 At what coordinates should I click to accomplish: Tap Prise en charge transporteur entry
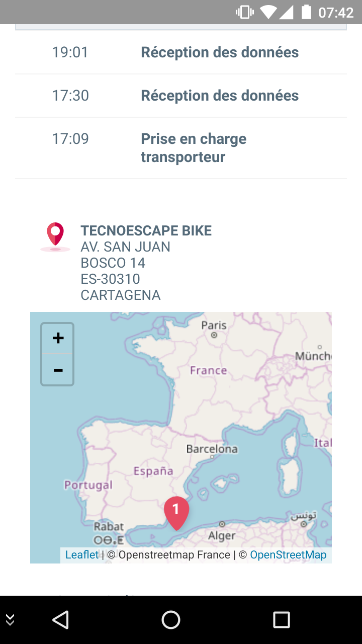click(x=194, y=148)
